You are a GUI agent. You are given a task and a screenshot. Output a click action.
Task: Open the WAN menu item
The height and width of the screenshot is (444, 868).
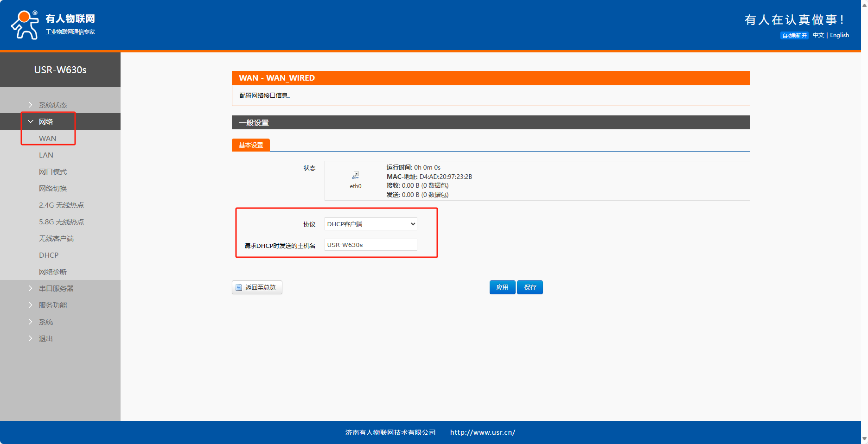pyautogui.click(x=47, y=139)
